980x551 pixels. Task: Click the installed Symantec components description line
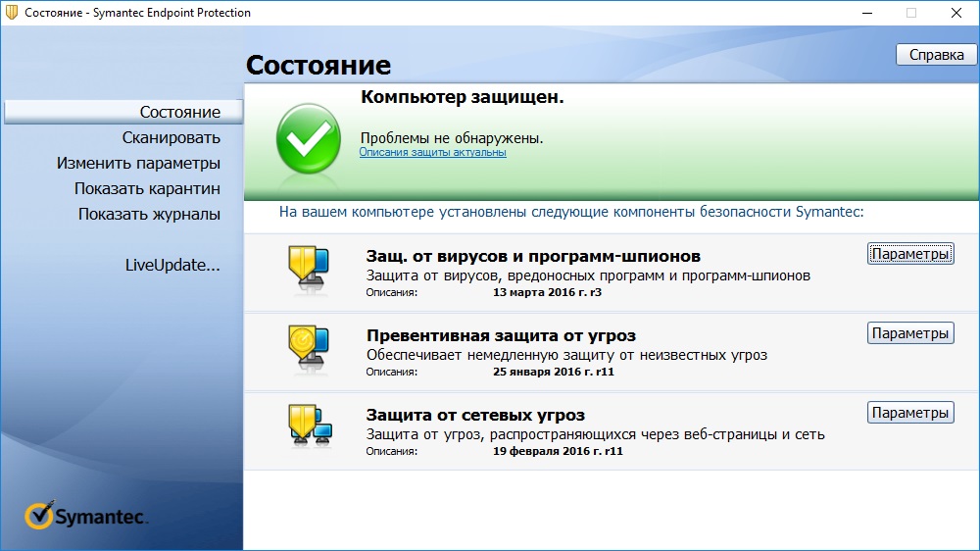[571, 212]
